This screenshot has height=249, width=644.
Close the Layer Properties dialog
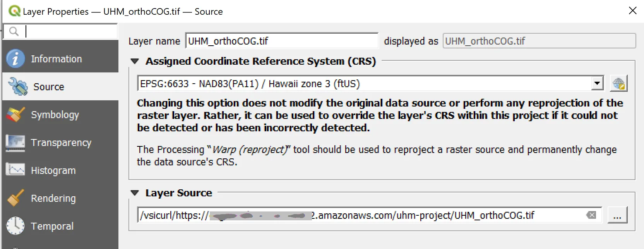tap(633, 10)
